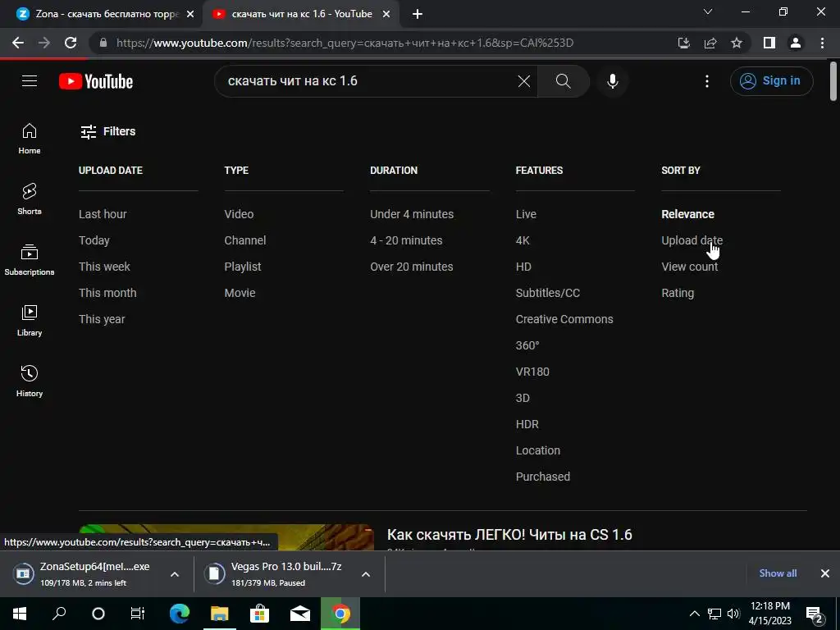Select Playlist type filter
Image resolution: width=840 pixels, height=630 pixels.
click(x=243, y=267)
